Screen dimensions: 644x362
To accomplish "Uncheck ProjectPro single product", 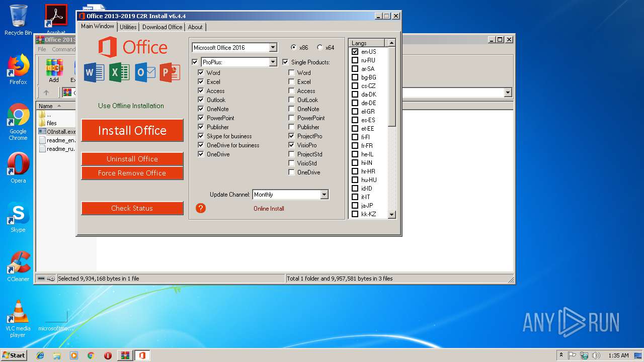I will pyautogui.click(x=292, y=136).
